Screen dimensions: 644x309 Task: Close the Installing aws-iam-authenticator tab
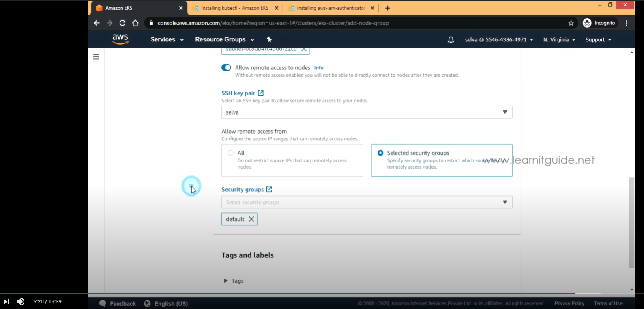pos(372,8)
